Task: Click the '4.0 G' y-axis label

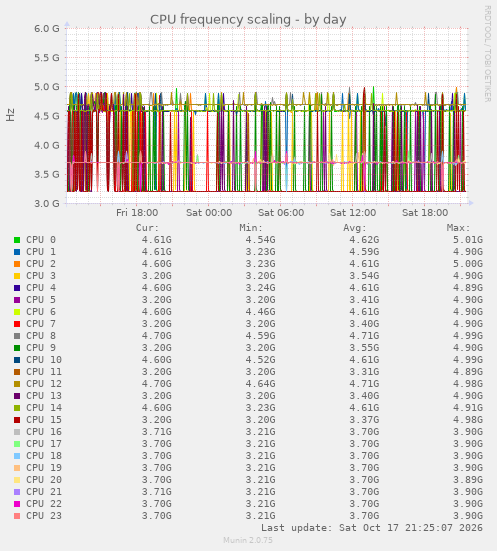Action: pos(47,145)
